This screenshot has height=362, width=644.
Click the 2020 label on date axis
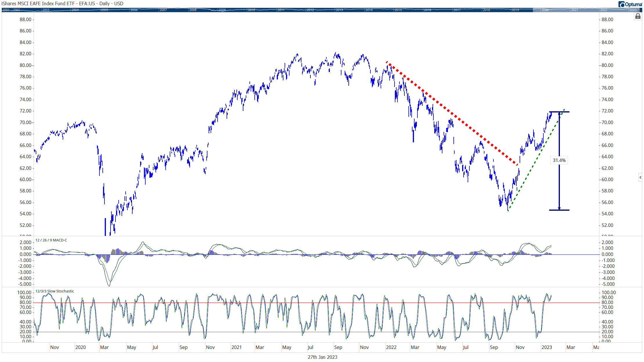(80, 347)
